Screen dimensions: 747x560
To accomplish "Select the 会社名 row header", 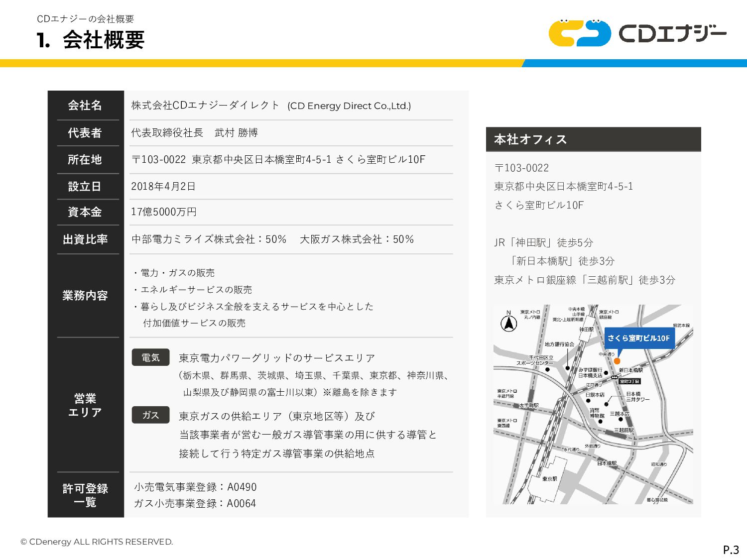I will pos(85,106).
